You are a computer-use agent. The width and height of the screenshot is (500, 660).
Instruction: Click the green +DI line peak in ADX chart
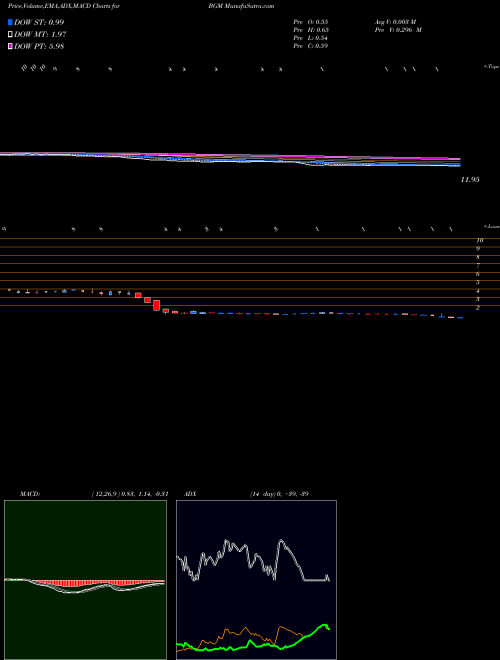pos(324,626)
